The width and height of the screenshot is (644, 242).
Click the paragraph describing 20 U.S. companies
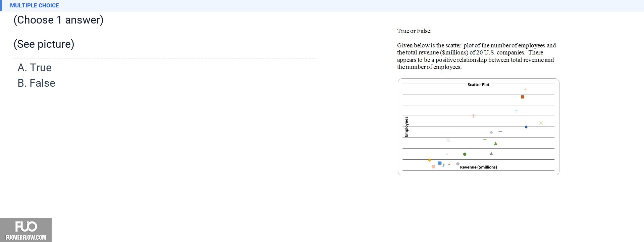click(x=476, y=56)
